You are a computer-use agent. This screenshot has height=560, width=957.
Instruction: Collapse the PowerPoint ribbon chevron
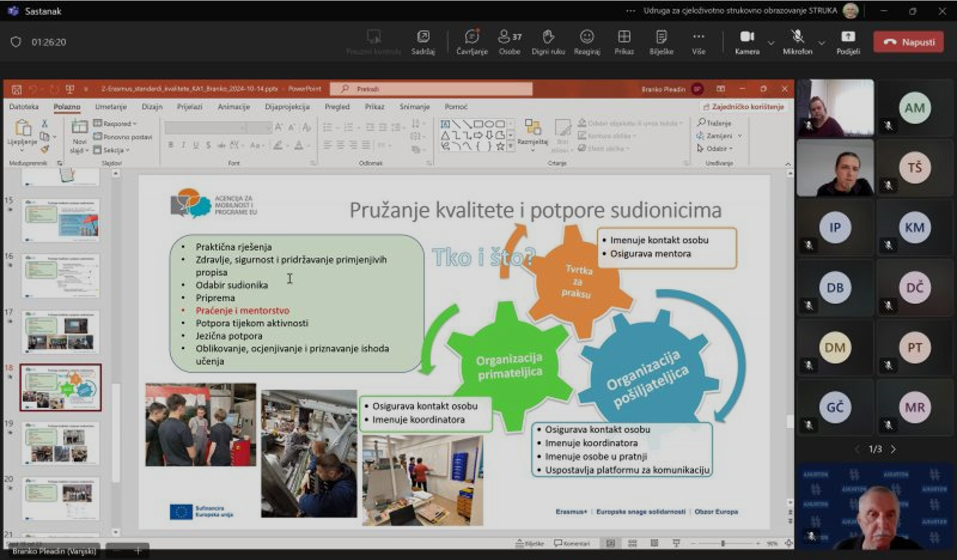(x=788, y=163)
